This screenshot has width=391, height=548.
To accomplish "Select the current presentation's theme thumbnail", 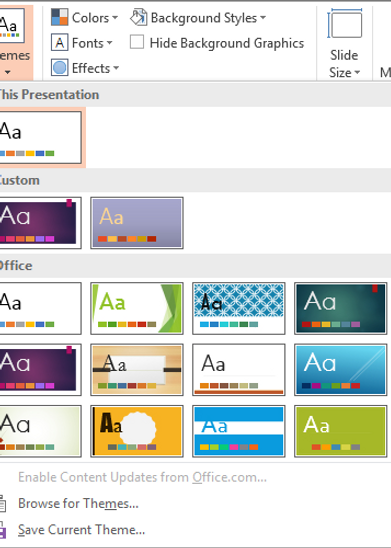I will click(x=41, y=137).
